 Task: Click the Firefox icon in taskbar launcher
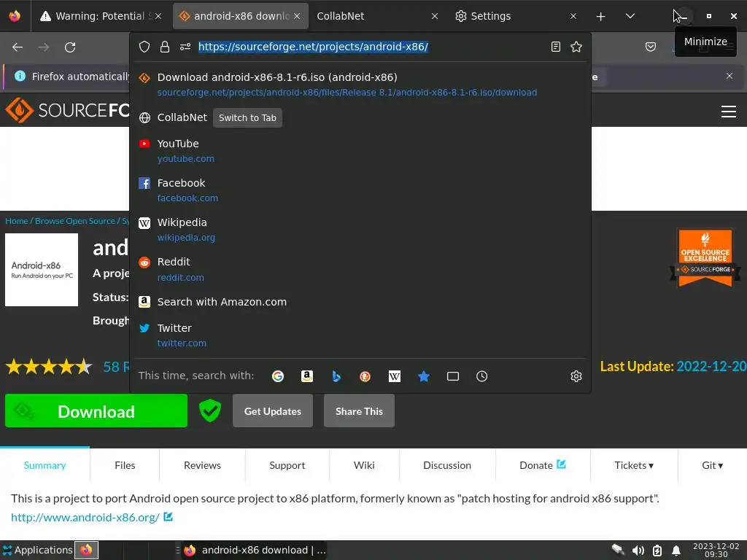(x=86, y=550)
